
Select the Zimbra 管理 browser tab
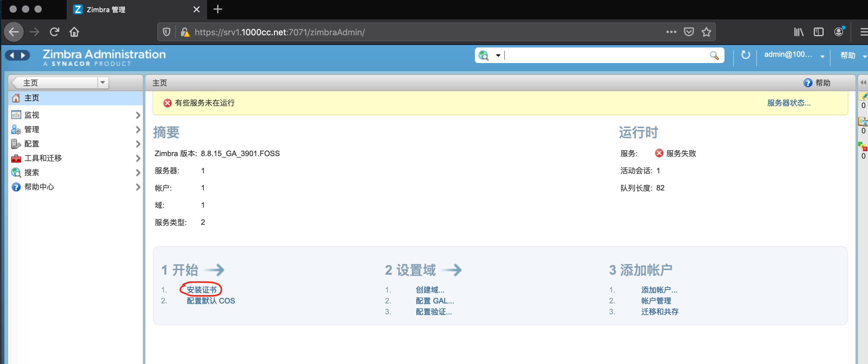tap(137, 9)
